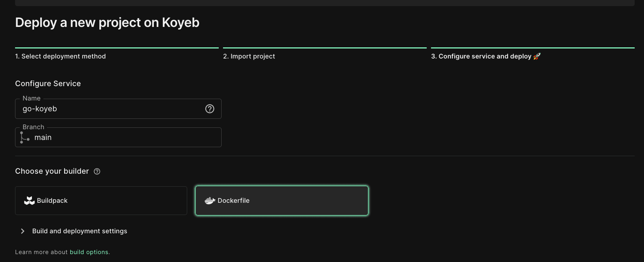Click the git branch icon
This screenshot has width=644, height=262.
click(x=24, y=137)
